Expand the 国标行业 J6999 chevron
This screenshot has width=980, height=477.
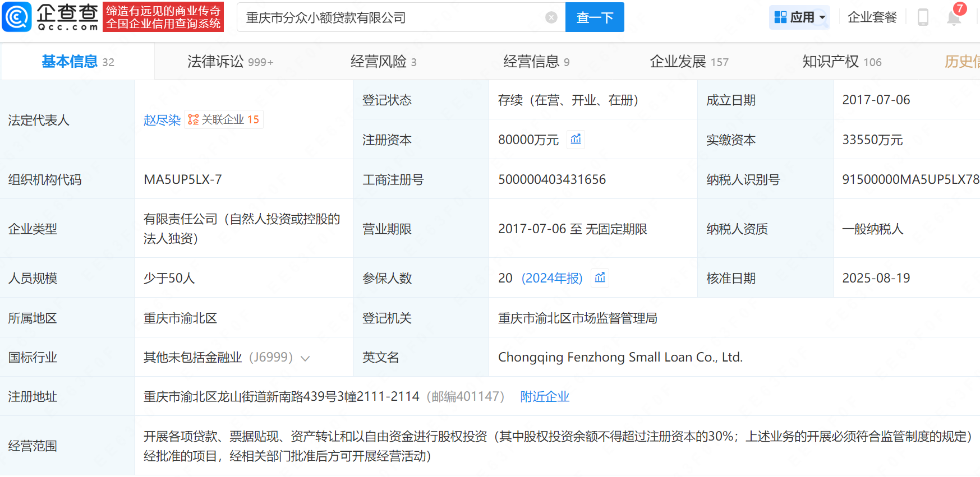[x=305, y=358]
